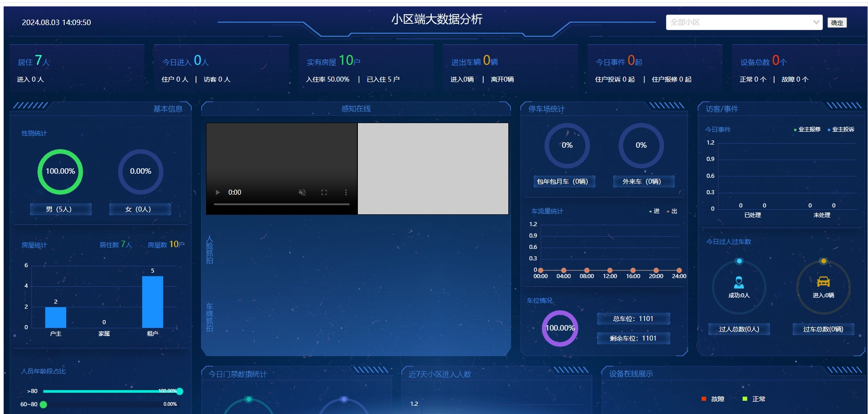Viewport: 868px width, 414px height.
Task: Click the 过车总数(0辆) button
Action: point(823,329)
